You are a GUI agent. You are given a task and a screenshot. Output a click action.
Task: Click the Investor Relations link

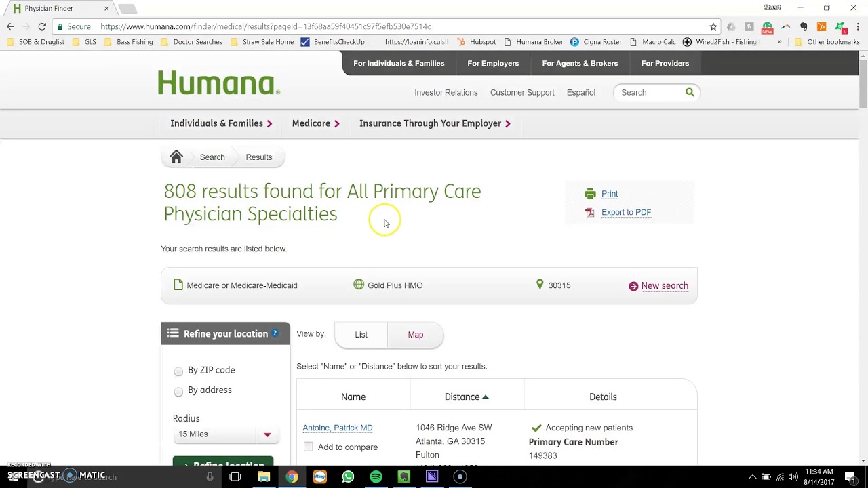(446, 92)
